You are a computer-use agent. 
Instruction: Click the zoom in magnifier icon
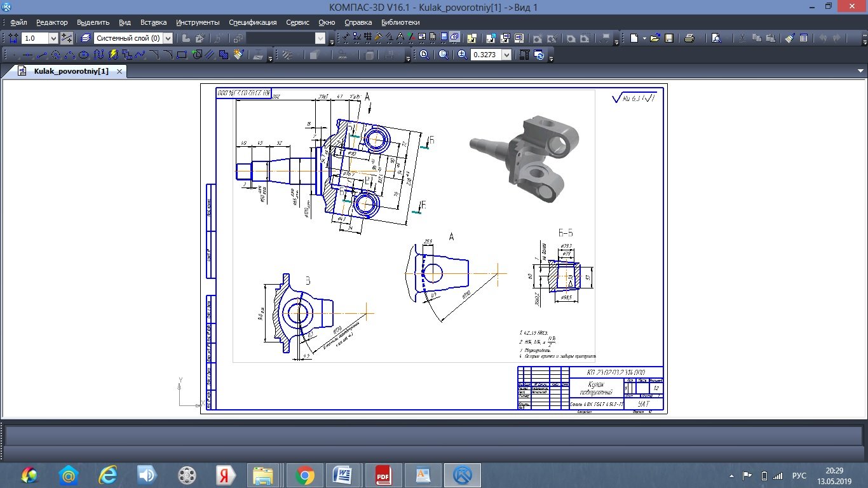(x=463, y=55)
